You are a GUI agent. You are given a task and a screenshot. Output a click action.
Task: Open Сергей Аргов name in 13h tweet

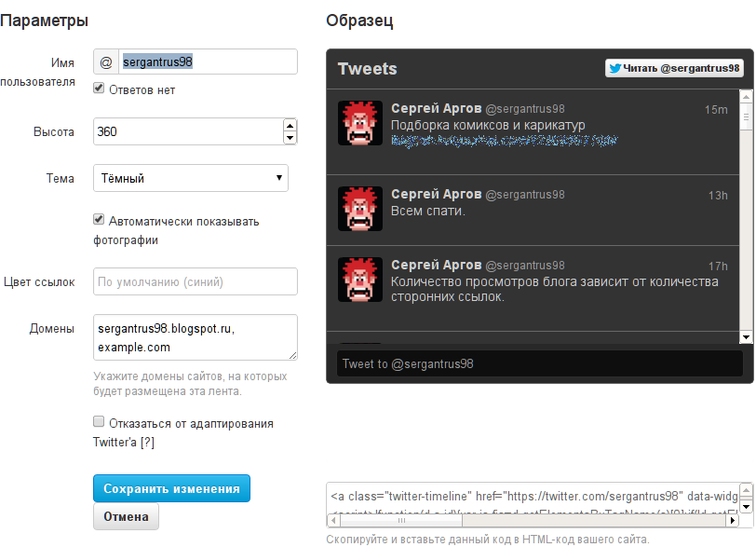point(437,194)
